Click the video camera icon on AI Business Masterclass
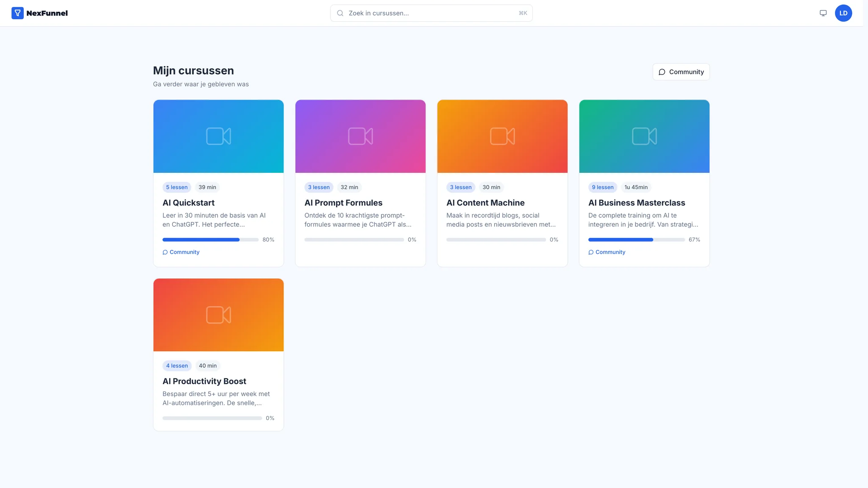The image size is (868, 488). click(x=644, y=136)
